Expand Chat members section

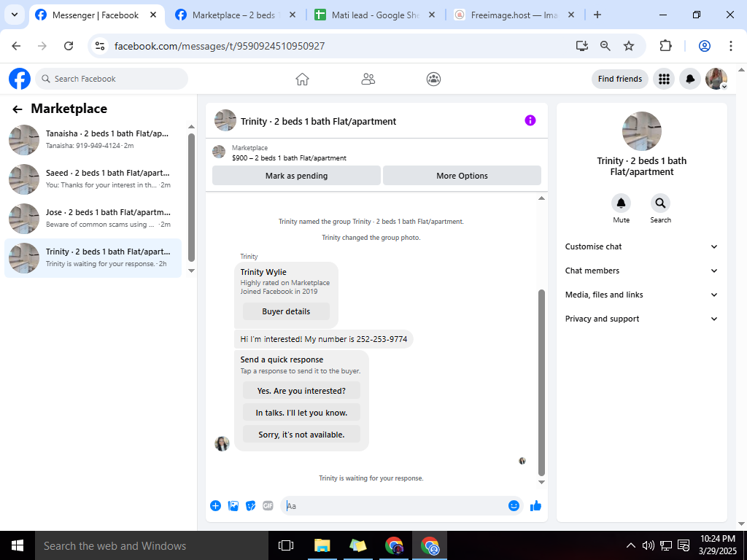641,271
